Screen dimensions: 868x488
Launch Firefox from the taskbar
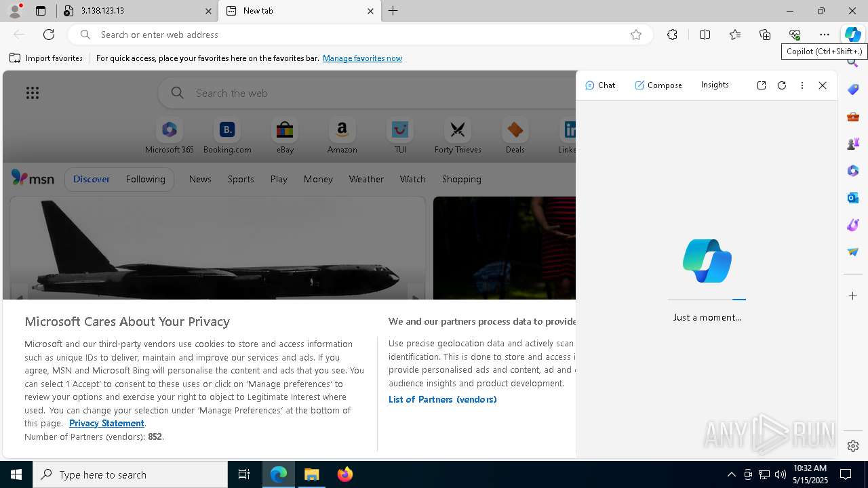point(345,474)
